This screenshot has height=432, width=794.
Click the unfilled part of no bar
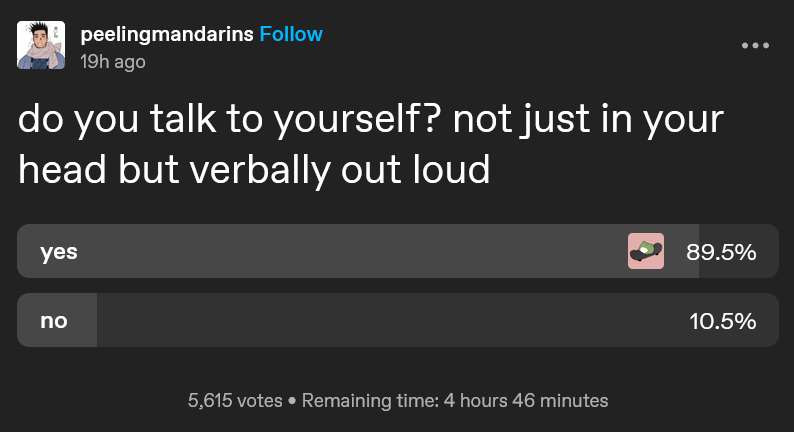click(x=438, y=320)
